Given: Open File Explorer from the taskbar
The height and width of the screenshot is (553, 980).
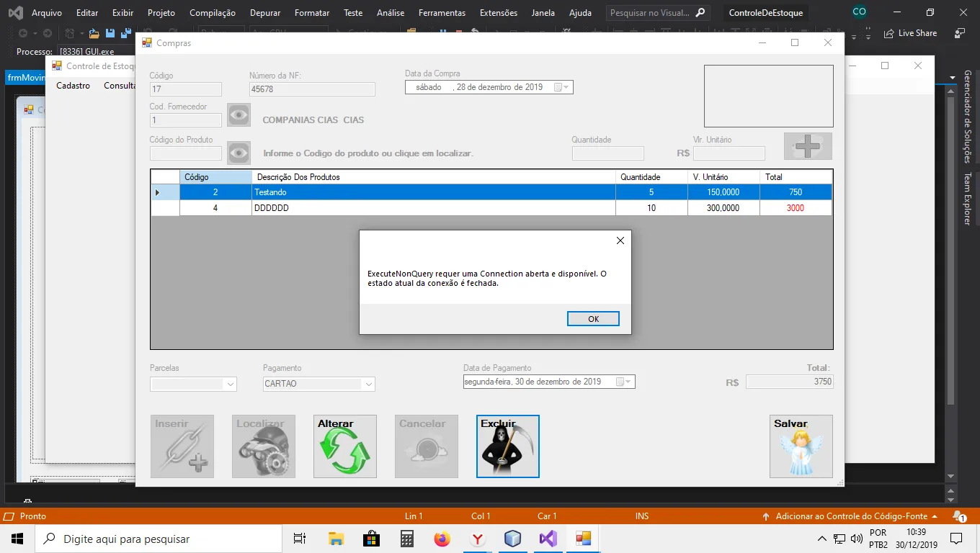Looking at the screenshot, I should tap(336, 539).
